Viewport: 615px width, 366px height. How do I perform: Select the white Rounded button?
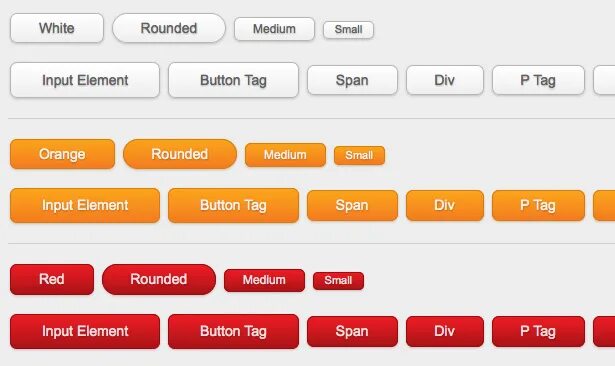point(169,28)
